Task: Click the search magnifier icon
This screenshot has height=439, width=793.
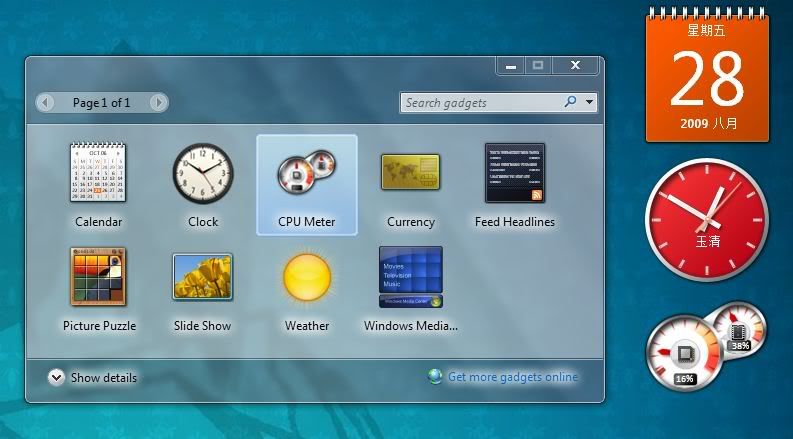Action: [570, 102]
